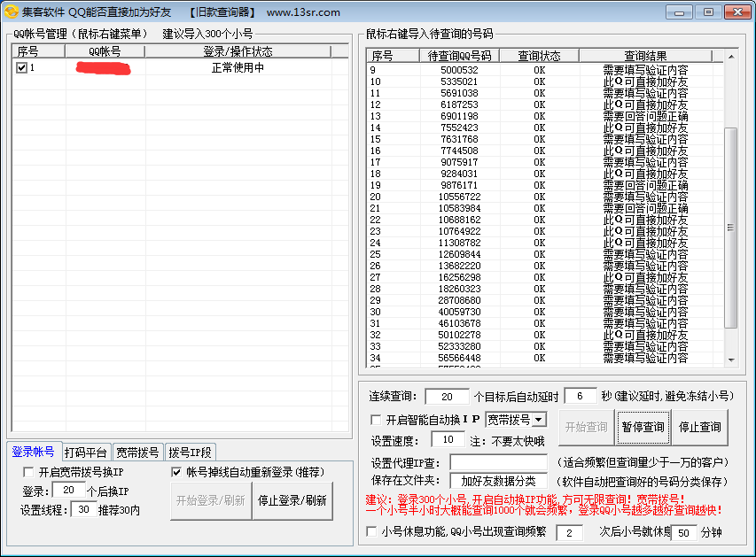The image size is (756, 557).
Task: Click the 查询状态 column header
Action: (539, 56)
